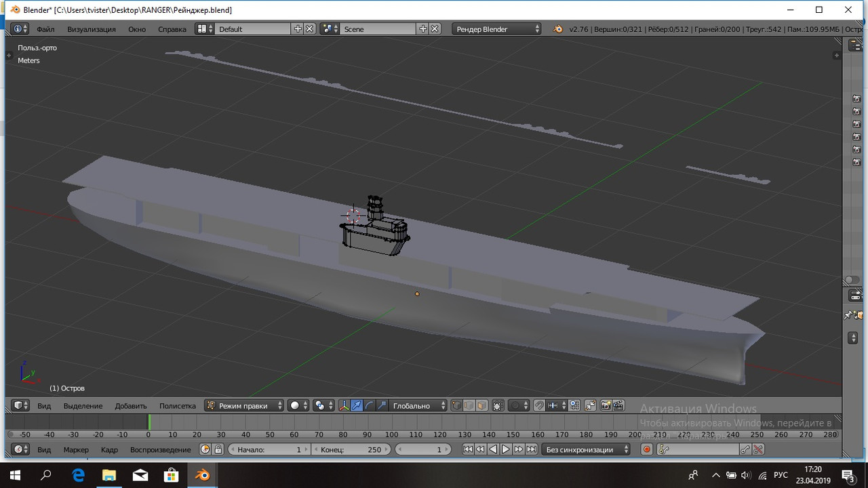Open the Файл menu
This screenshot has width=868, height=488.
(45, 29)
